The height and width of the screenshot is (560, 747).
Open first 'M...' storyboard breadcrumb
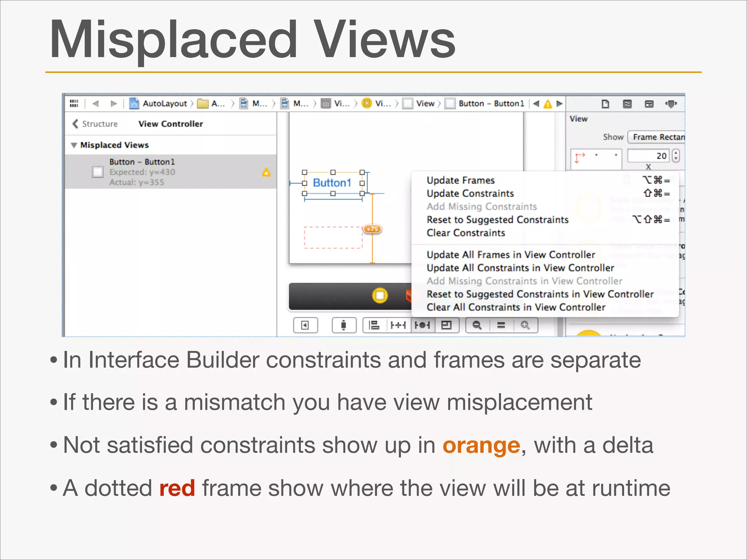coord(253,104)
